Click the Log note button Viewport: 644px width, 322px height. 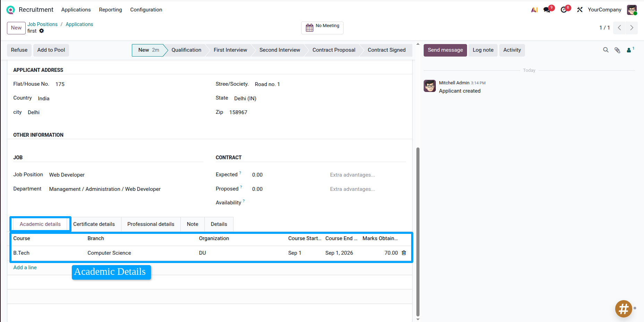pos(483,50)
